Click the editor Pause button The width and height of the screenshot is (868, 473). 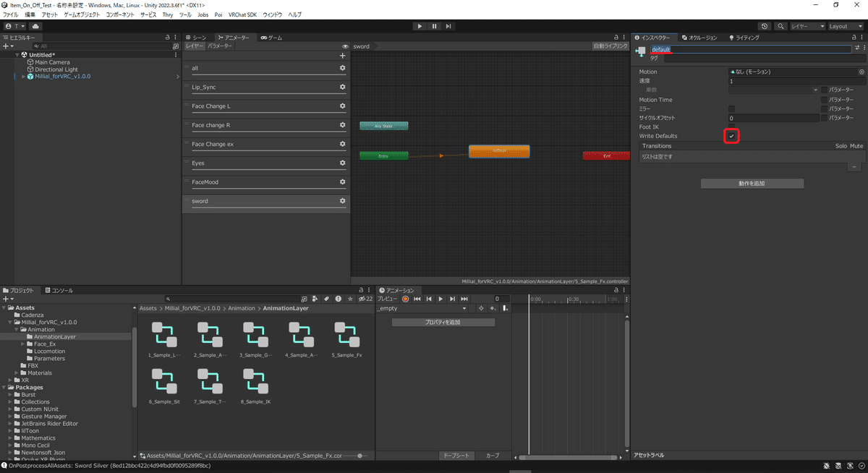[x=434, y=26]
